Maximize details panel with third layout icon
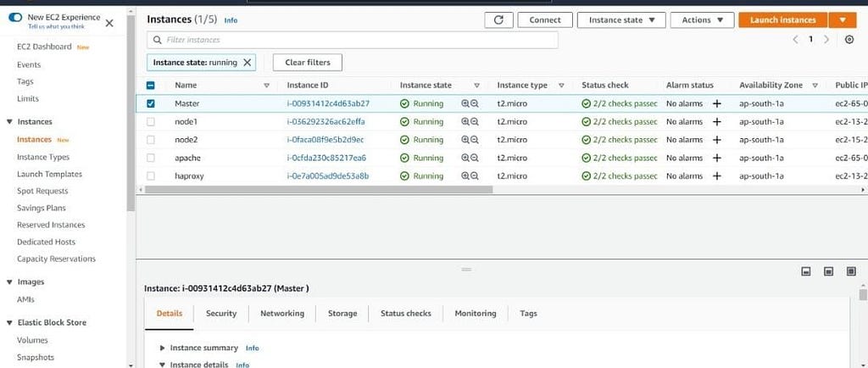This screenshot has width=868, height=368. pos(851,271)
